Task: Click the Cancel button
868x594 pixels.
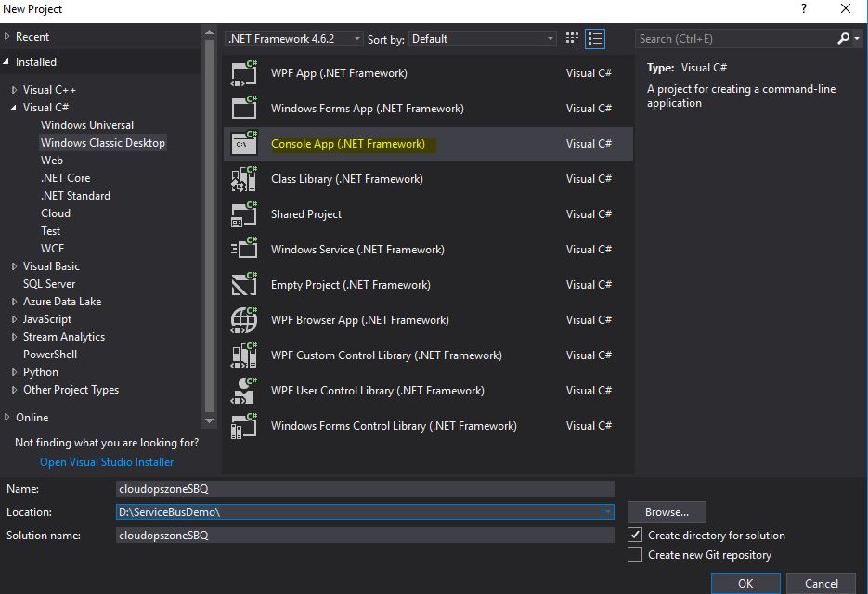Action: [822, 584]
